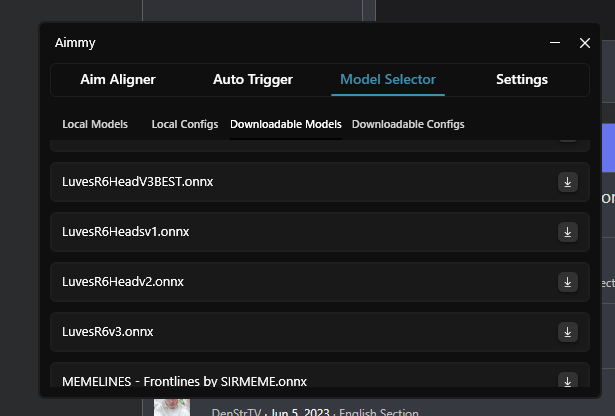Open DenStrTV profile link in background window
Image resolution: width=615 pixels, height=416 pixels.
tap(236, 412)
